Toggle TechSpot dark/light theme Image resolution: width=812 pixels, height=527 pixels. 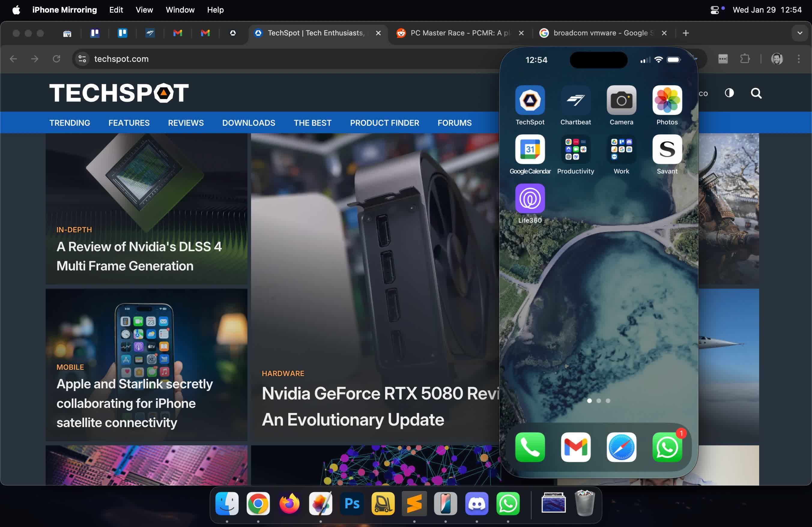(729, 93)
